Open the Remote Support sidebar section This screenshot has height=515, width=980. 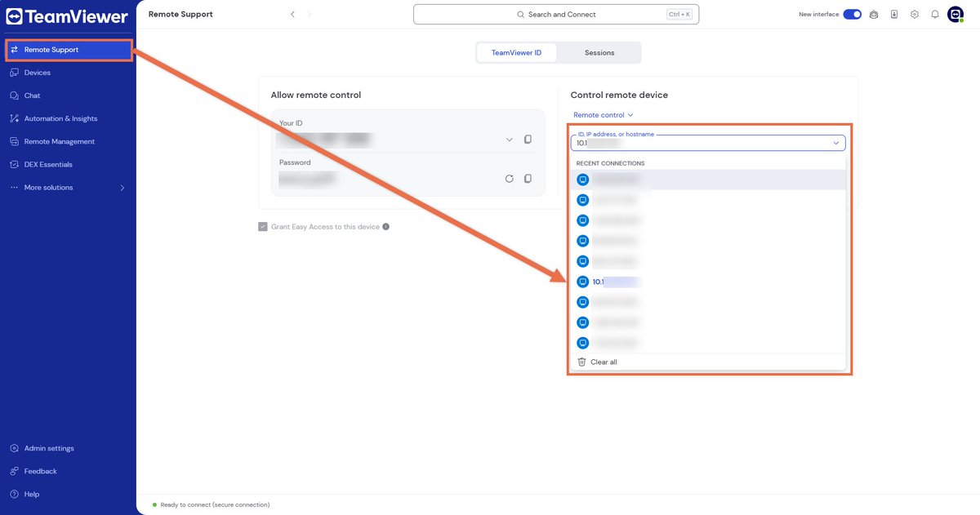[69, 50]
